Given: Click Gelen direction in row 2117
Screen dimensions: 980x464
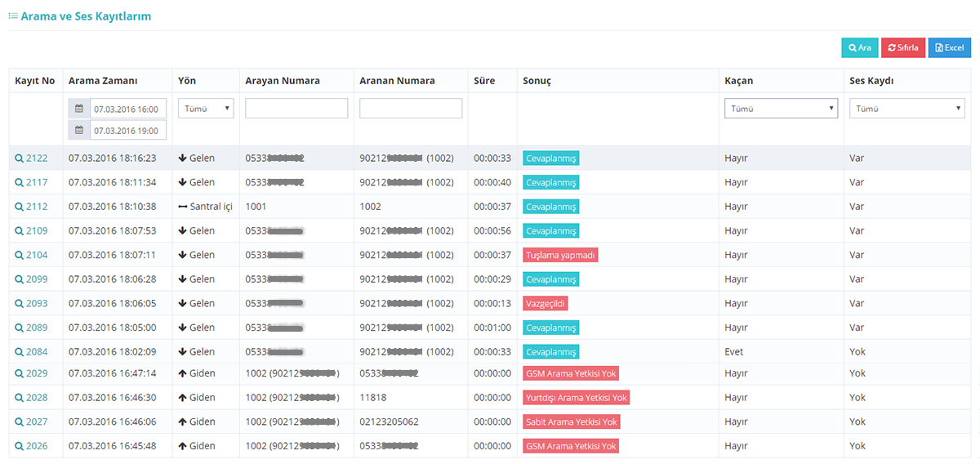Looking at the screenshot, I should pyautogui.click(x=197, y=182).
